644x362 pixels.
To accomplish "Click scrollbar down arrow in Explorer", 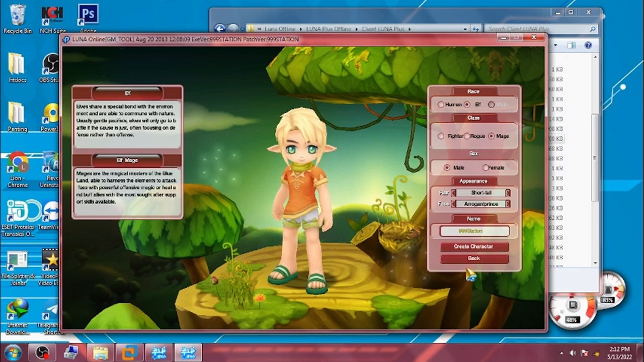I will click(x=595, y=262).
